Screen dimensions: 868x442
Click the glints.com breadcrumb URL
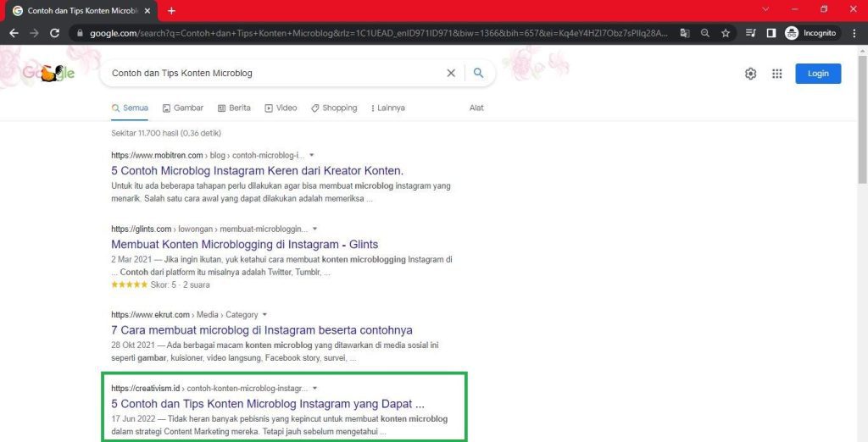(x=209, y=229)
